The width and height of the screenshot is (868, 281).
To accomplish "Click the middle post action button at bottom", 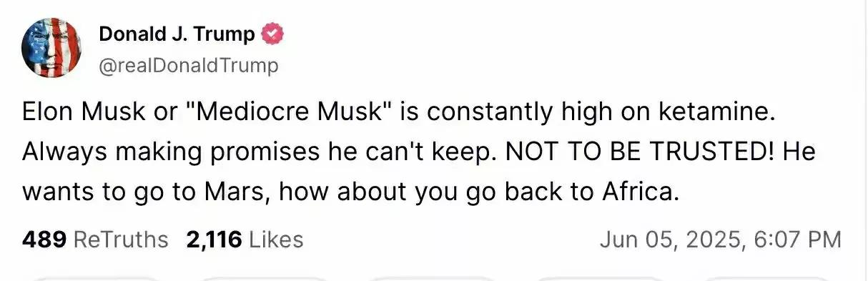I will point(431,278).
